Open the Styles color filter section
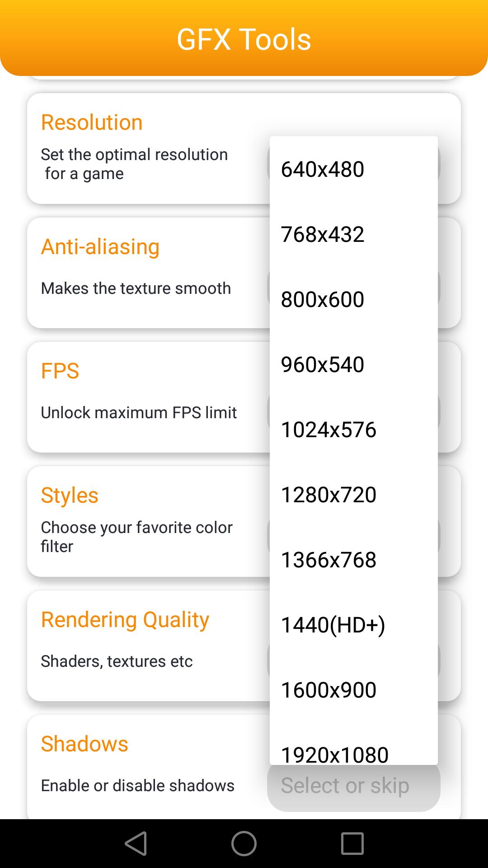488x868 pixels. 70,495
